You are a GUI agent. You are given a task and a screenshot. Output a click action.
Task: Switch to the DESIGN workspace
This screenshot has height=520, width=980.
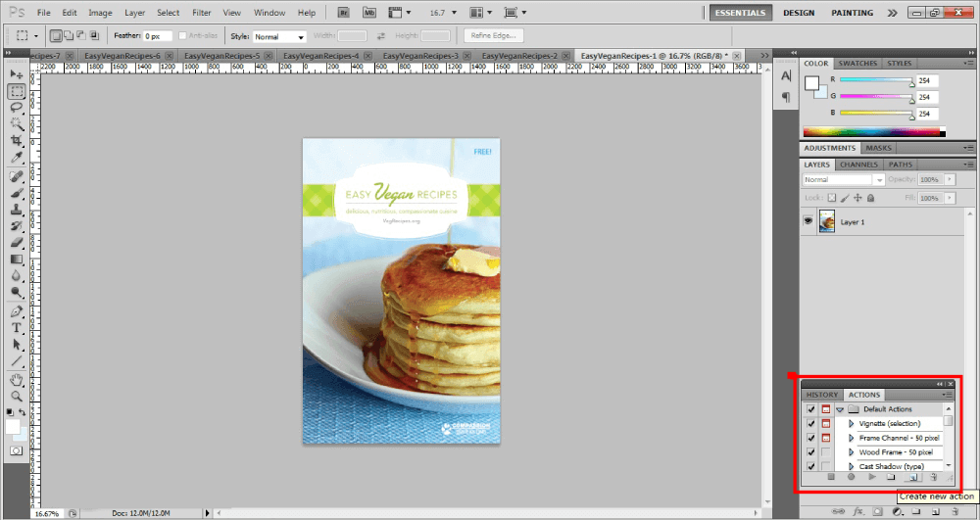point(799,13)
